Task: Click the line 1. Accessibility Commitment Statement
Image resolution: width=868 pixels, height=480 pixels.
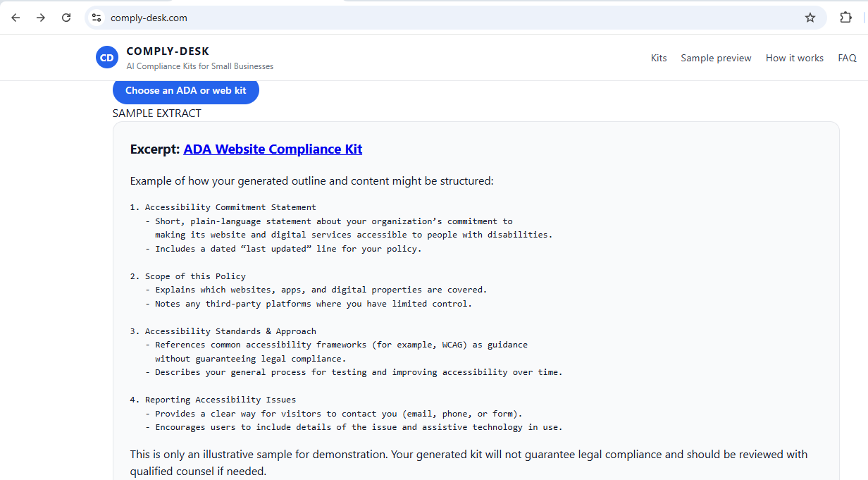Action: pos(223,207)
